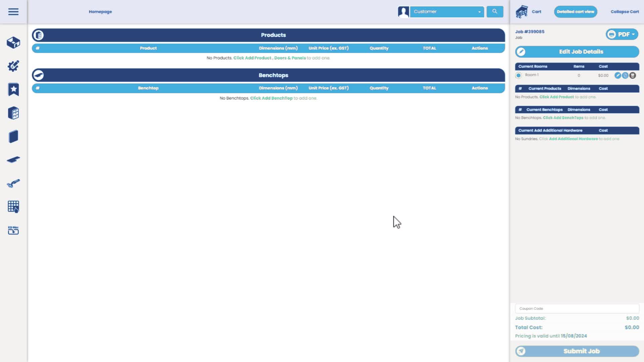This screenshot has width=644, height=362.
Task: Delete Room 1 with the trash icon
Action: (x=633, y=75)
